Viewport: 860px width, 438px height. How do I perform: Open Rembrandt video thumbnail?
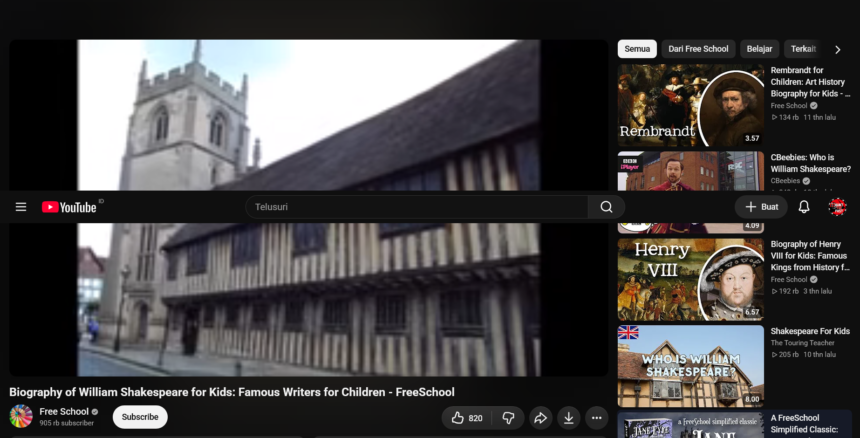coord(691,105)
